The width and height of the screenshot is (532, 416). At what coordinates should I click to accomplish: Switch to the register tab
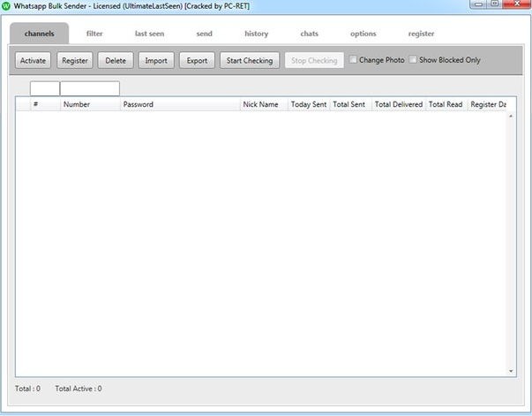pos(421,34)
